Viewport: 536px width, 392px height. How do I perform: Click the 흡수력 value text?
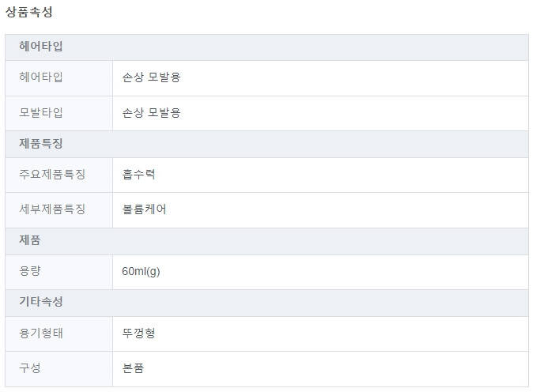(x=138, y=174)
